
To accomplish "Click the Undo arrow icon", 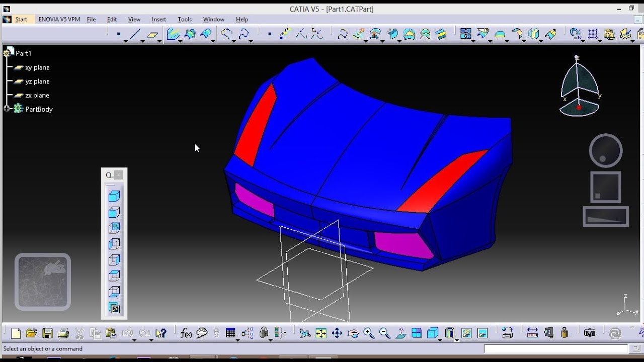I will [127, 333].
